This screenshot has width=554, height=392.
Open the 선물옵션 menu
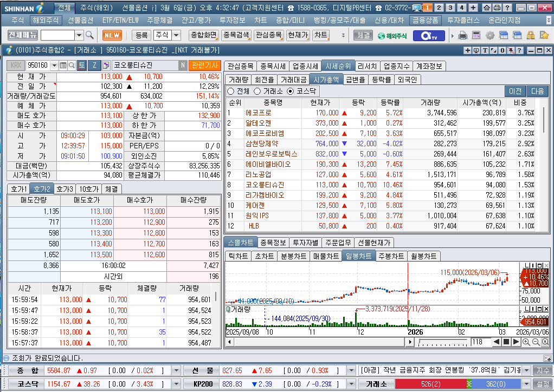[81, 21]
